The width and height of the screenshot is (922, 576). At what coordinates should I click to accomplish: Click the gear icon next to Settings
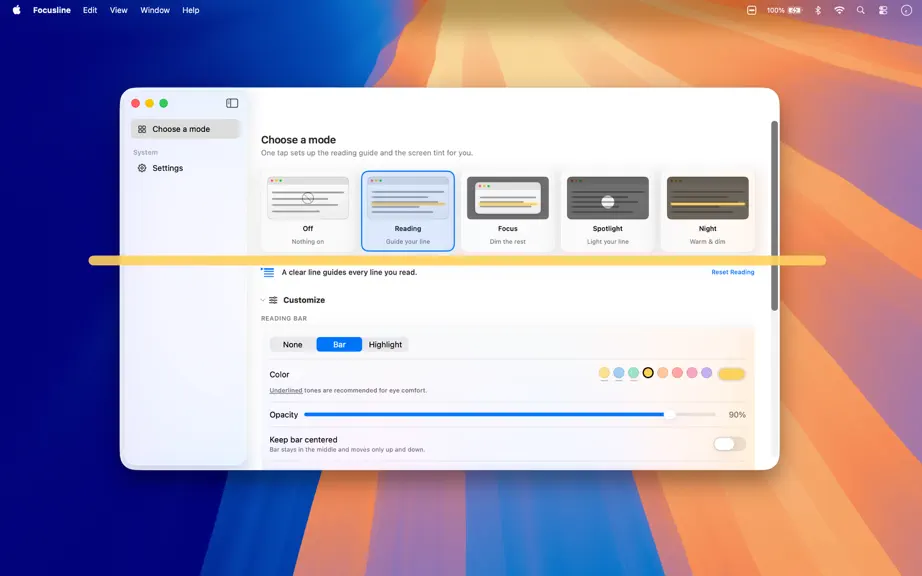tap(142, 168)
